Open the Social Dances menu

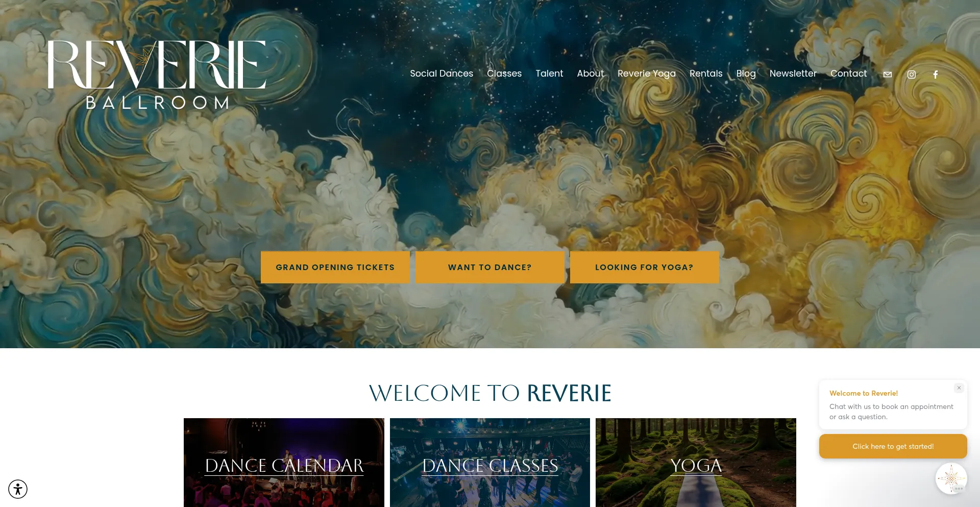point(442,74)
